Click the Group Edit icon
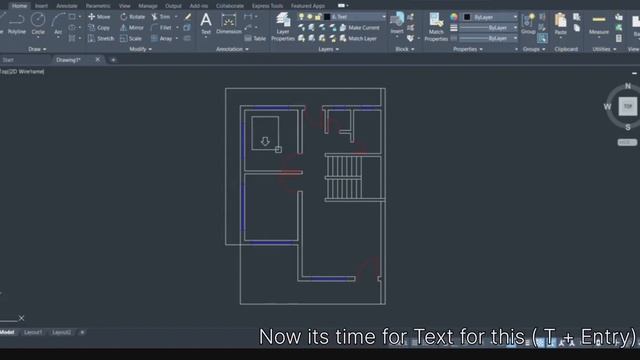The width and height of the screenshot is (640, 360). 542,28
